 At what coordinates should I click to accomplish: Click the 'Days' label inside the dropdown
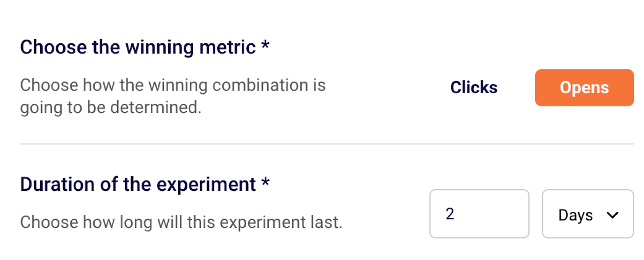pos(575,215)
